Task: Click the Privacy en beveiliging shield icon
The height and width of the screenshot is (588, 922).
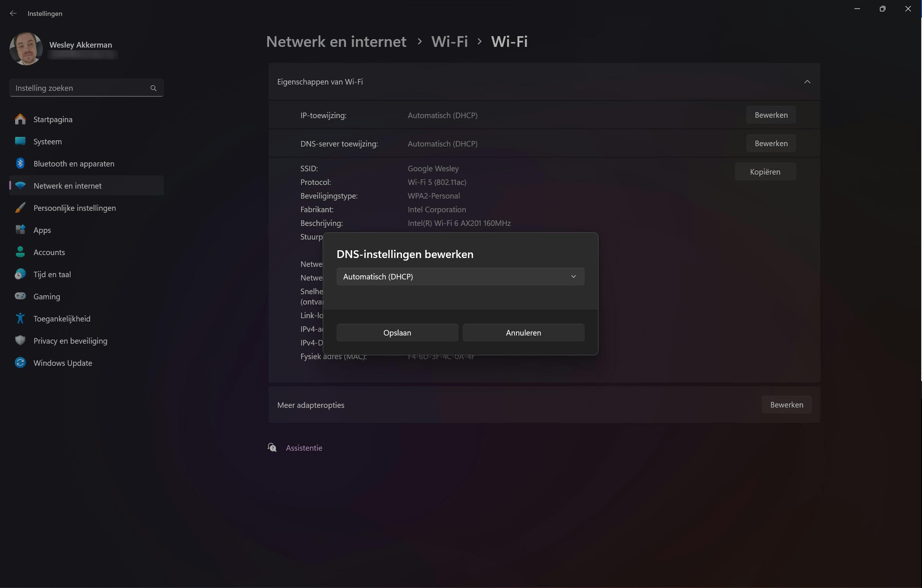Action: [20, 341]
